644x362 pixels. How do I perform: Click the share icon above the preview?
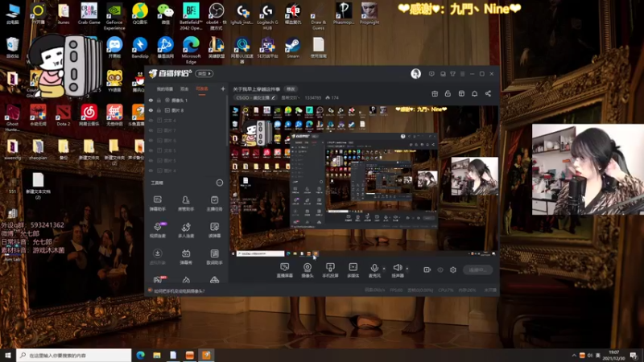488,93
